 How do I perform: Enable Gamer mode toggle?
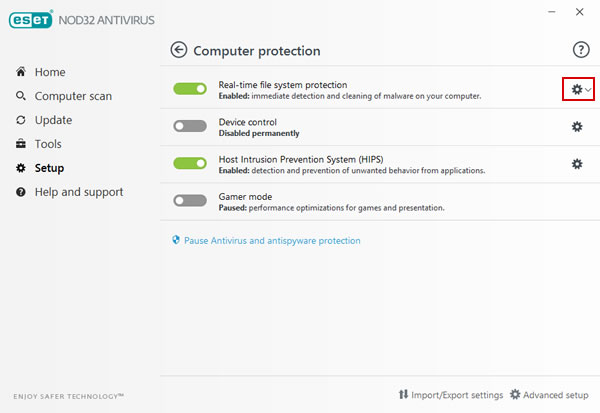click(190, 201)
